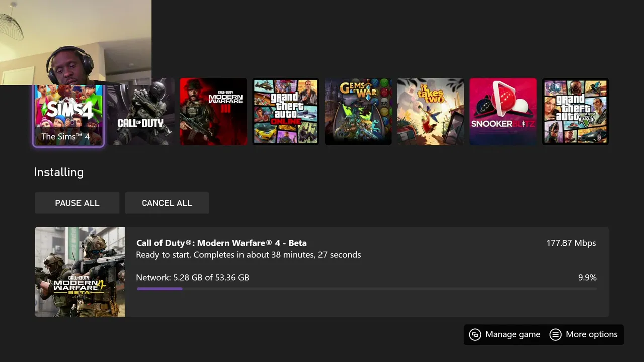The height and width of the screenshot is (362, 644).
Task: Launch the Snooker Blitz tile
Action: [x=503, y=112]
